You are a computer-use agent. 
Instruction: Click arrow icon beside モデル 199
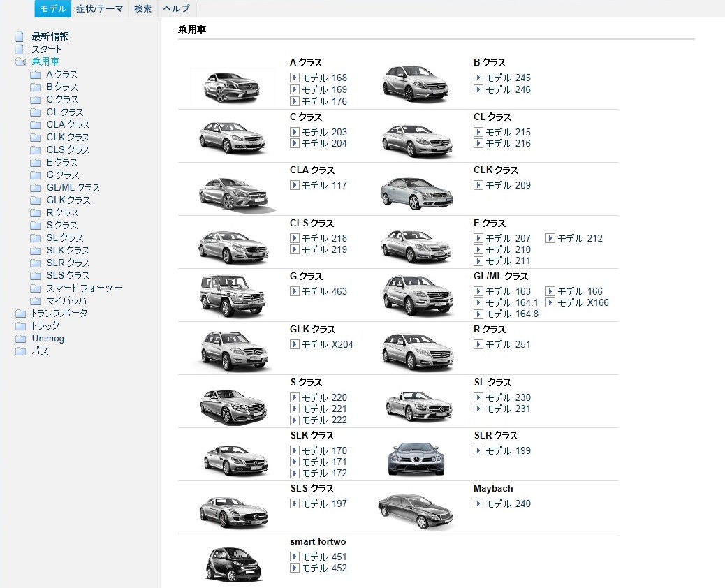(x=478, y=450)
